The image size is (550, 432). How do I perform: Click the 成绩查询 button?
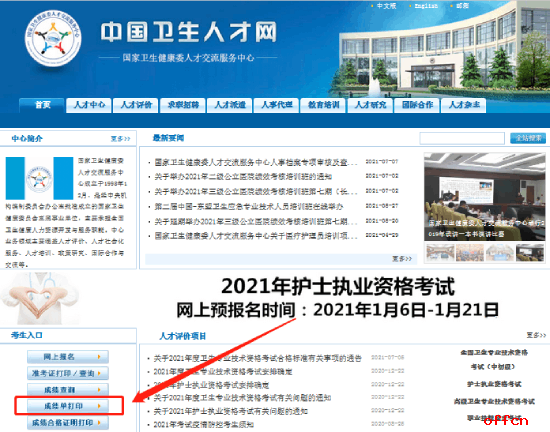click(x=68, y=390)
